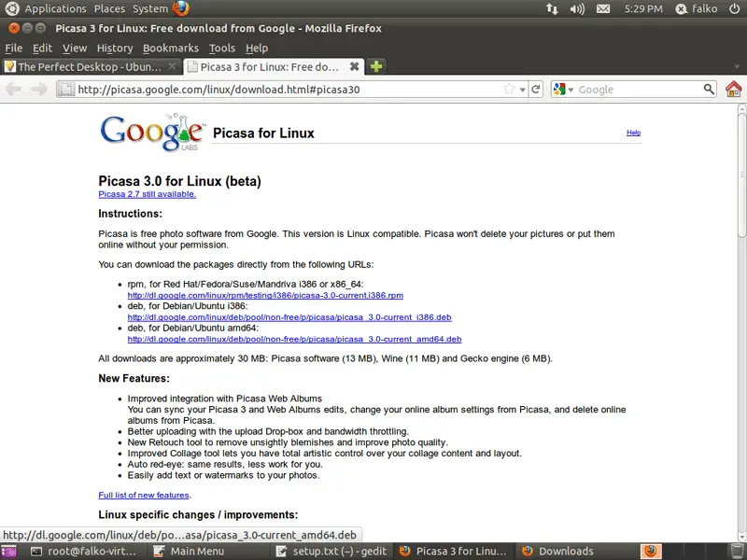The height and width of the screenshot is (560, 747).
Task: Click the "Auto red-eye" feature line
Action: 225,464
